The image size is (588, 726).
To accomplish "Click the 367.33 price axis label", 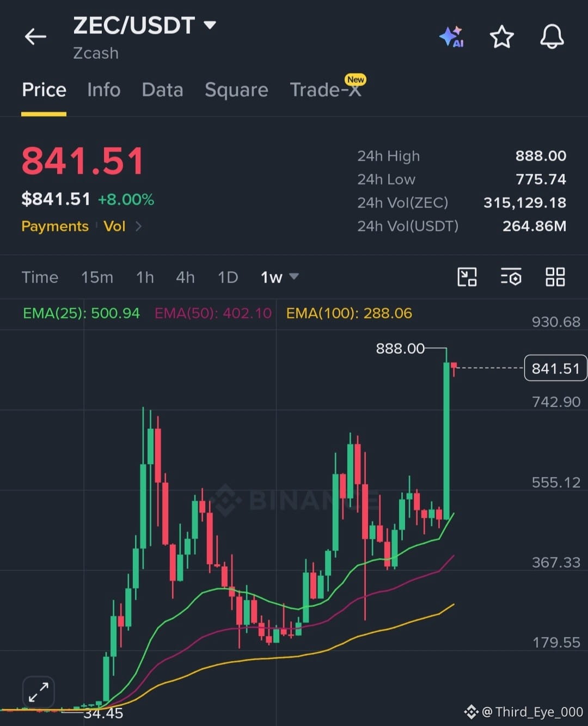I will (556, 562).
